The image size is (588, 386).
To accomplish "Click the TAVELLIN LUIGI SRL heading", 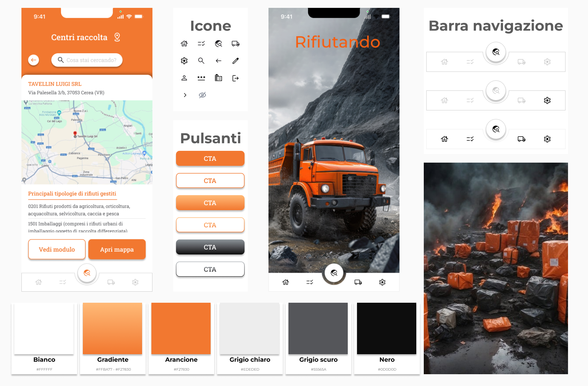I will [x=55, y=84].
